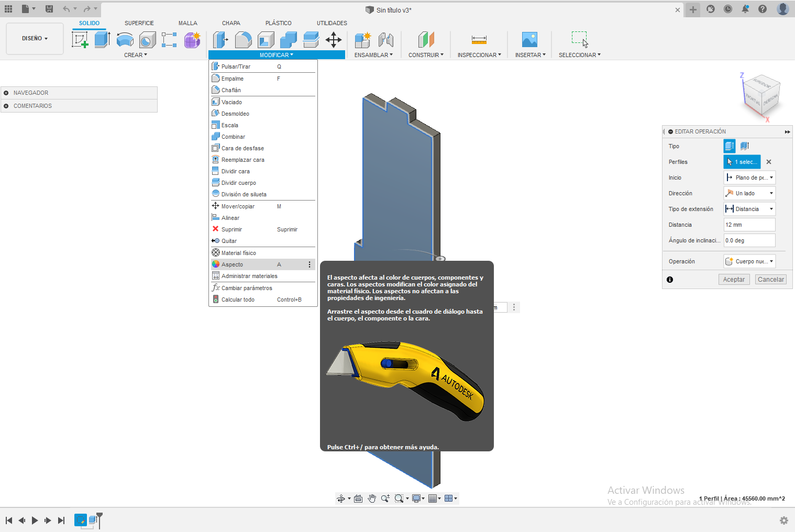The width and height of the screenshot is (795, 532).
Task: Click the selection box toolbar icon
Action: (580, 40)
